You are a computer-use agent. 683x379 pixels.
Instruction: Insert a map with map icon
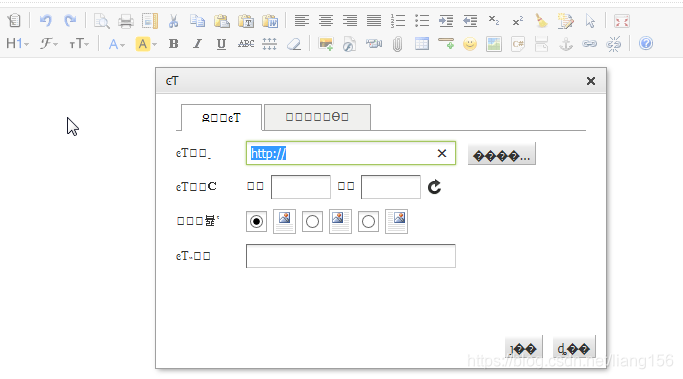coord(494,44)
